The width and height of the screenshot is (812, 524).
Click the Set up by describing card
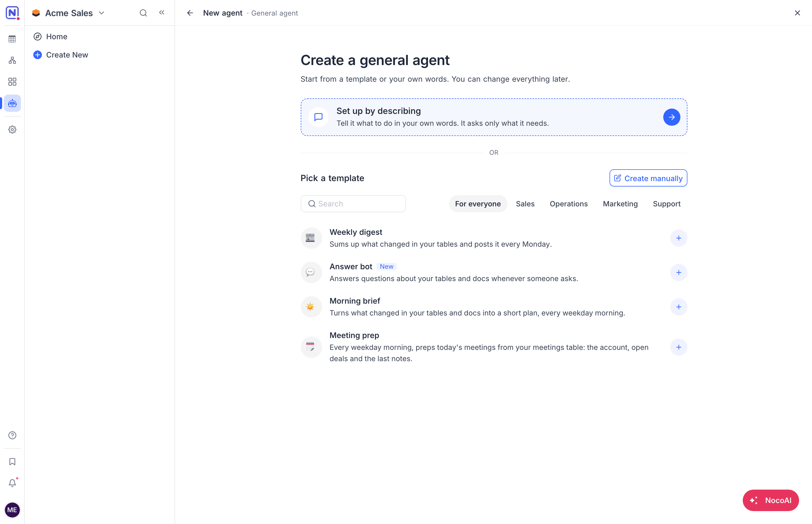[x=494, y=117]
